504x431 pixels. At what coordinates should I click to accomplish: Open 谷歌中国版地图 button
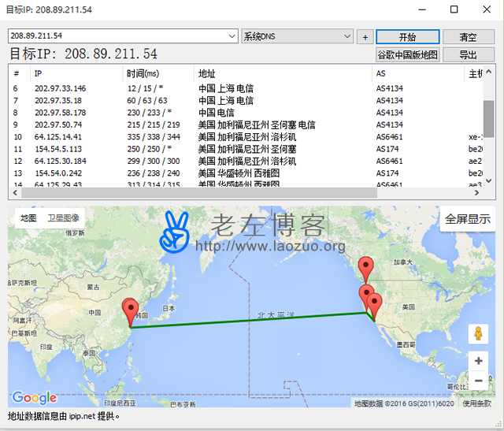coord(407,54)
